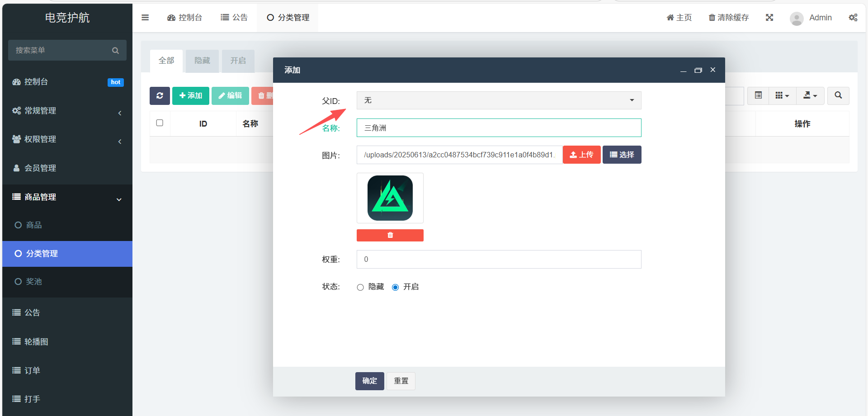Open the 父ID dropdown
This screenshot has width=868, height=416.
[499, 100]
